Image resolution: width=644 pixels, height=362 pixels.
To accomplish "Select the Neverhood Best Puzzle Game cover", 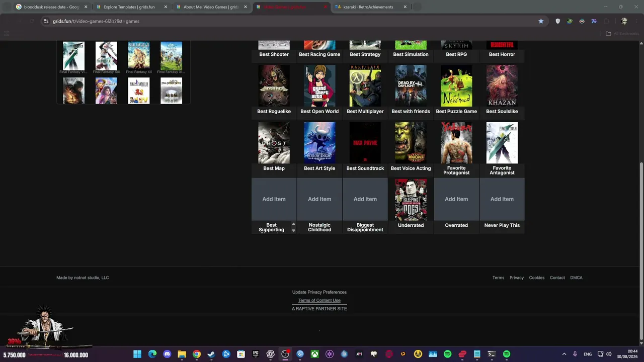I will pos(456,86).
